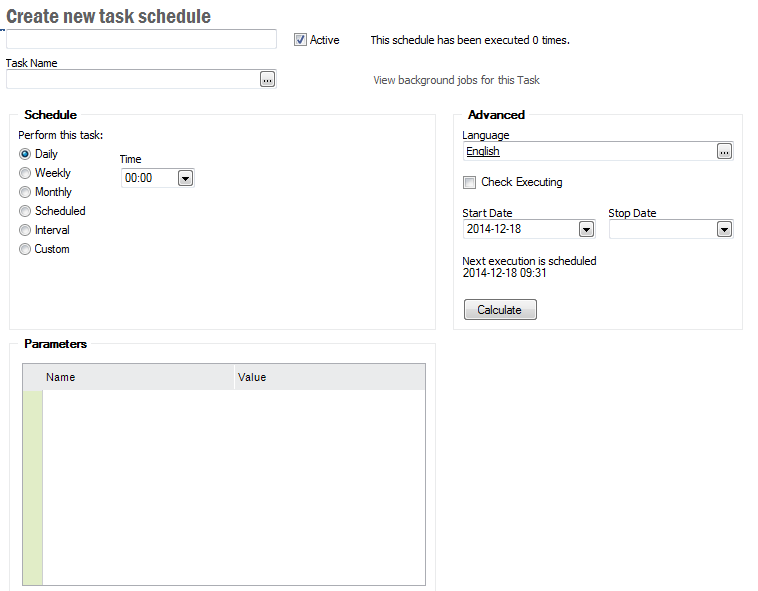The image size is (758, 591).
Task: Open View background jobs for this Task
Action: (456, 80)
